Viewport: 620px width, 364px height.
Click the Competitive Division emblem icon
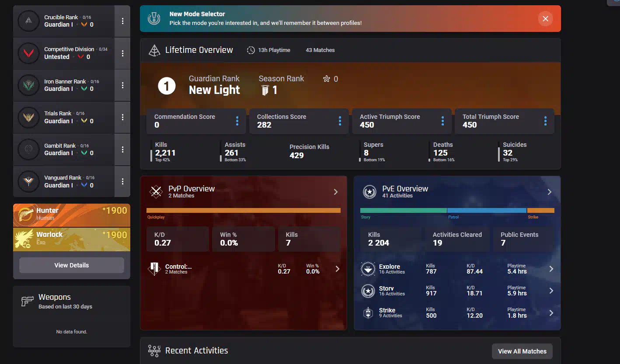[28, 53]
